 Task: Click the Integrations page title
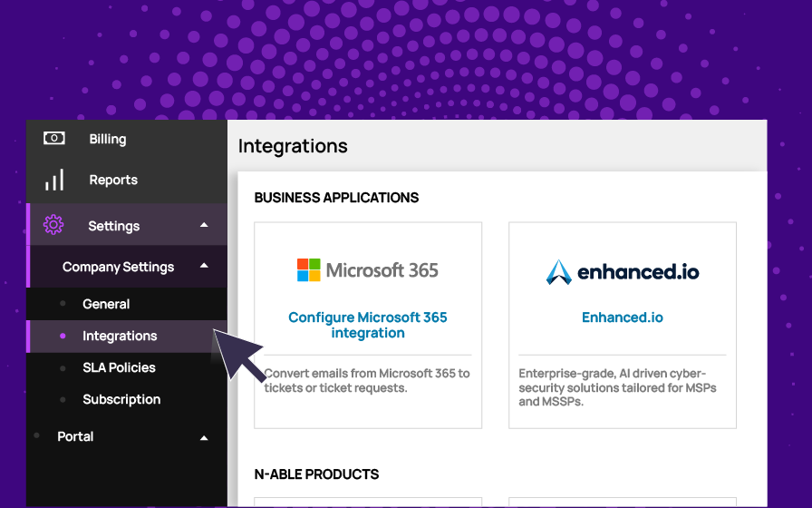tap(293, 146)
